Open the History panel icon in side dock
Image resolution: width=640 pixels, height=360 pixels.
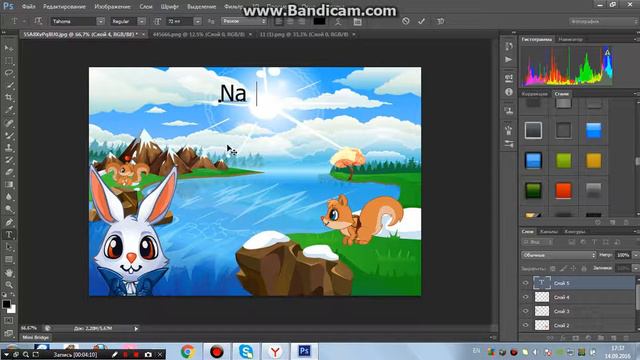[509, 46]
